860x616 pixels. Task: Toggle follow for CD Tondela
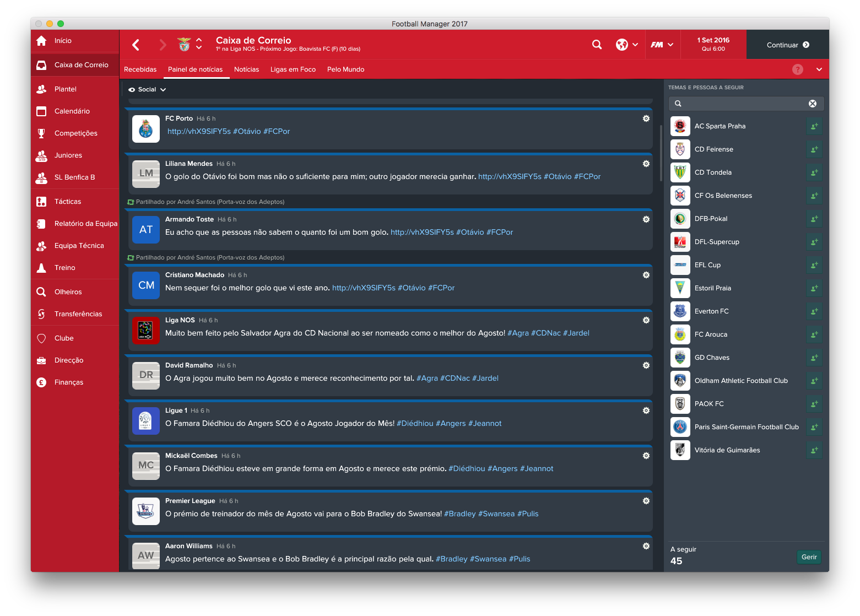[x=814, y=172]
